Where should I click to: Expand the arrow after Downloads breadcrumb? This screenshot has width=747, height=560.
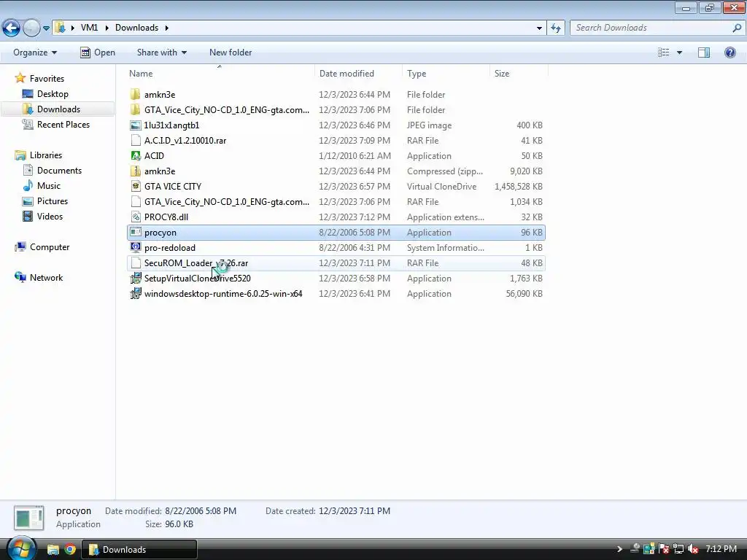pyautogui.click(x=167, y=28)
